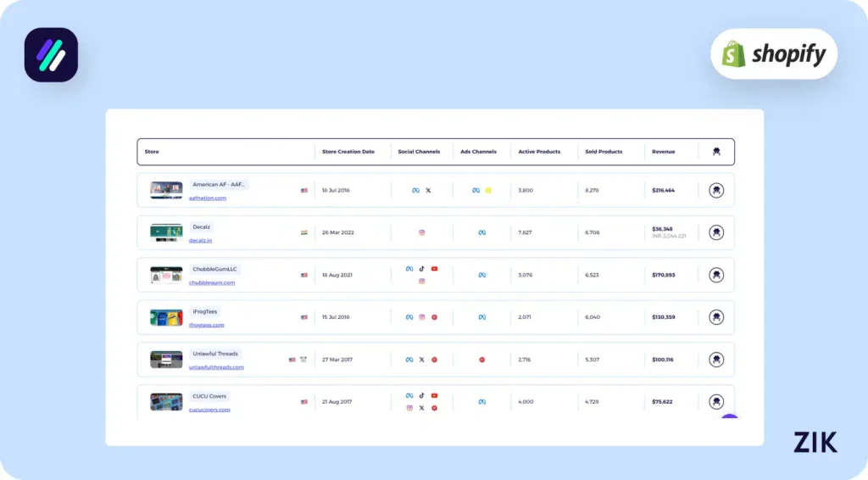Sort by the Revenue column header
Screen dimensions: 868x480
click(x=663, y=152)
